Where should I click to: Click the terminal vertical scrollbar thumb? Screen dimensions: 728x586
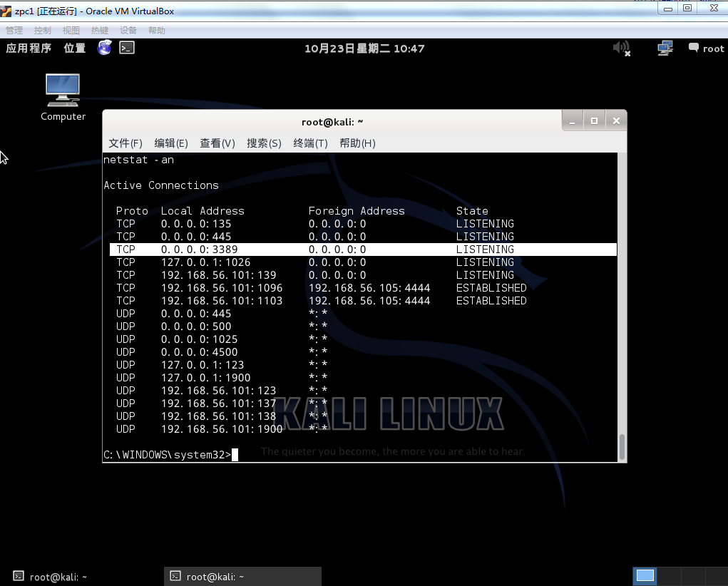(x=622, y=446)
